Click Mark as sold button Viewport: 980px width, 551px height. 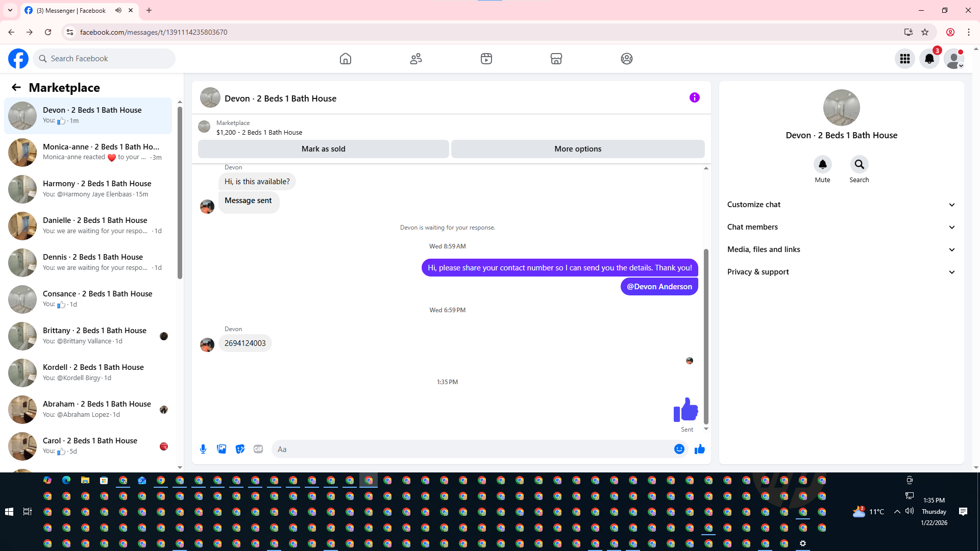(324, 149)
